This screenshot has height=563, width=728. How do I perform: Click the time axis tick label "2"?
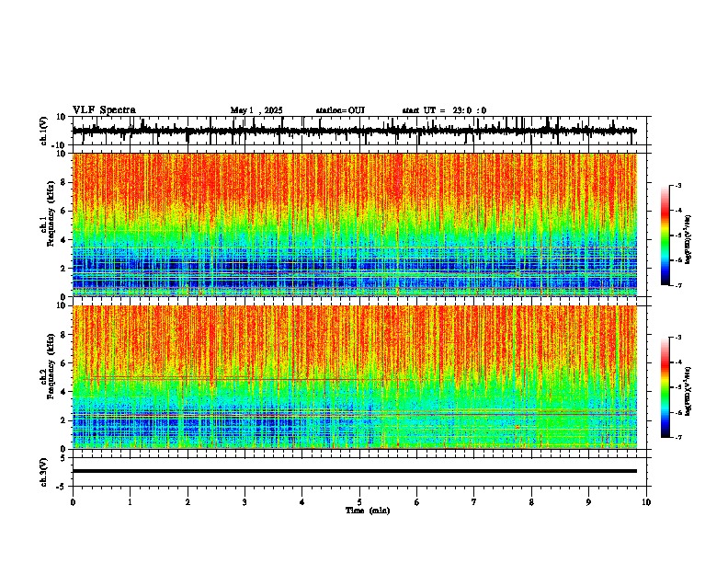(x=188, y=502)
